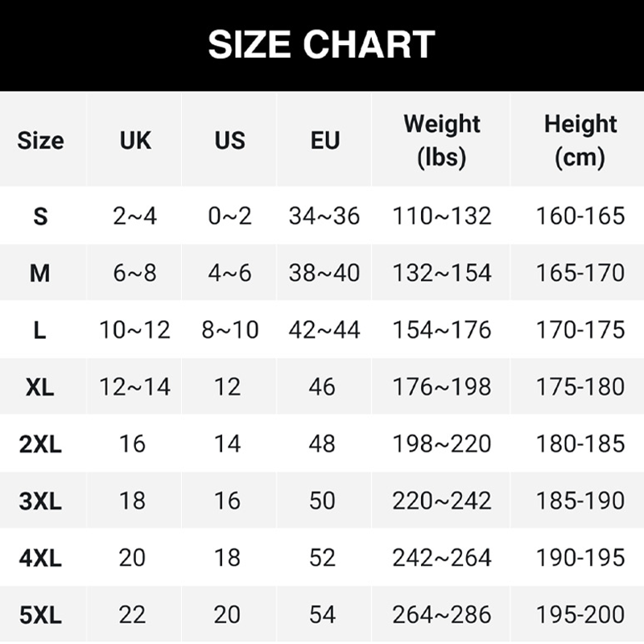Click the 110~132 weight cell
The image size is (644, 644).
click(442, 216)
